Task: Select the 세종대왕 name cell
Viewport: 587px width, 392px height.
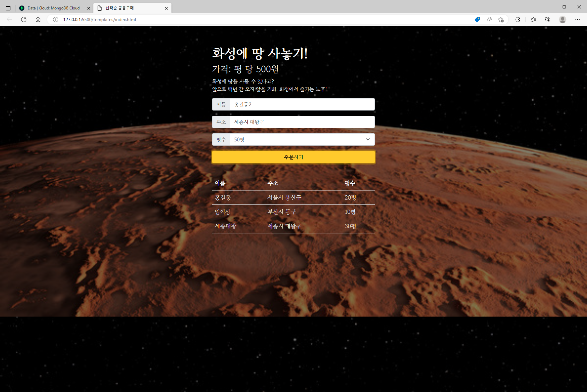Action: tap(225, 226)
